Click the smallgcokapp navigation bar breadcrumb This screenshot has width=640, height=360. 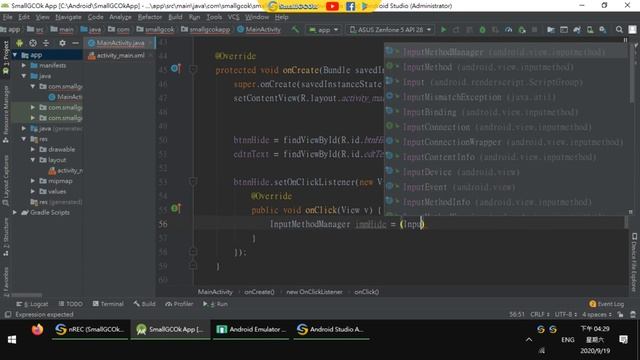[x=206, y=29]
